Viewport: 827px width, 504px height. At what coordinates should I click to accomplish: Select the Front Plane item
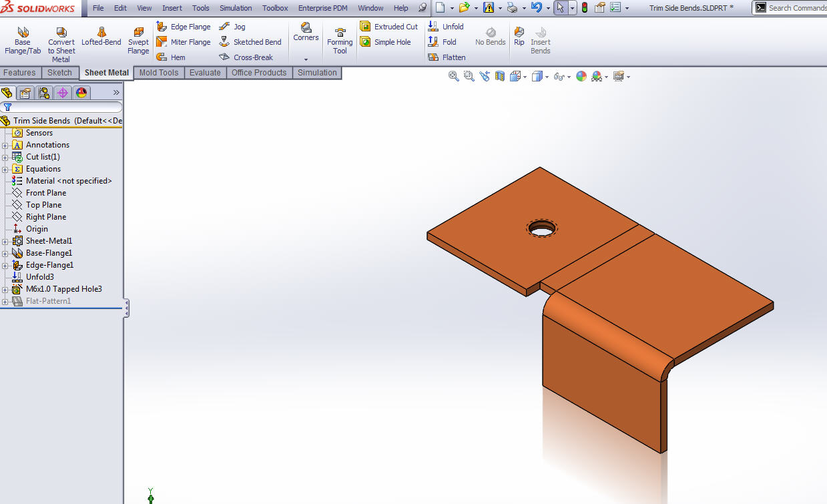click(39, 193)
